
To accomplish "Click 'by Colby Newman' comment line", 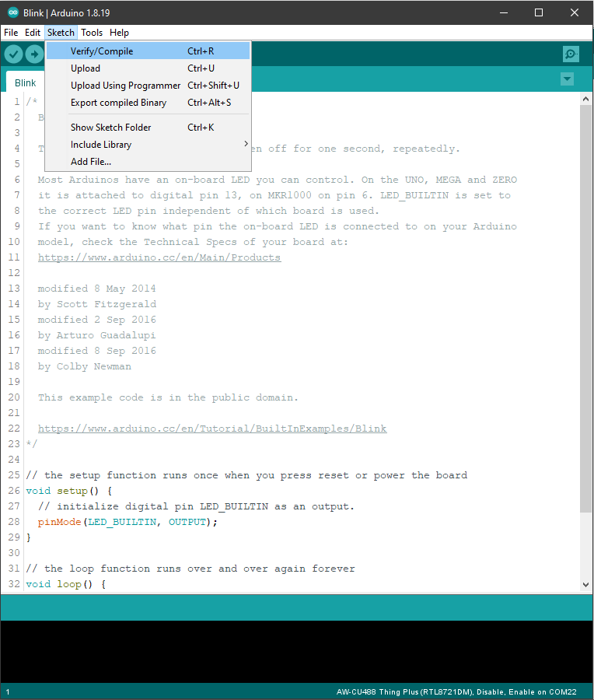I will tap(84, 366).
